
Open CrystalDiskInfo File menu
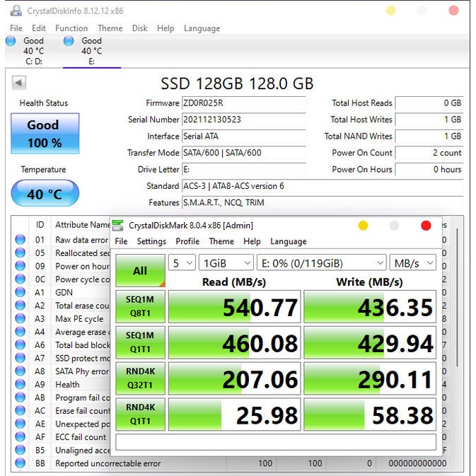pyautogui.click(x=16, y=28)
